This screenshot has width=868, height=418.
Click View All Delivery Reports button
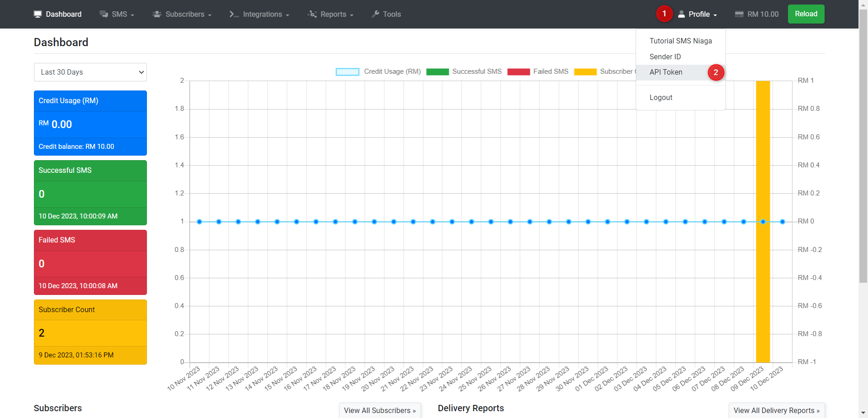pos(777,410)
